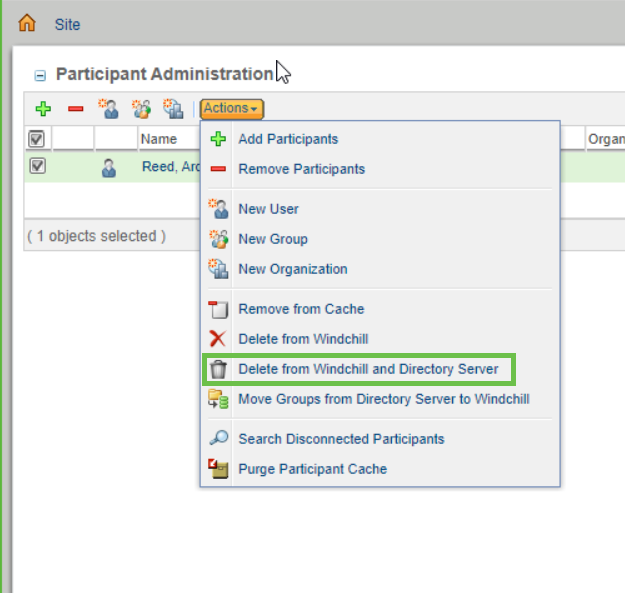Click the Participant Administration heading text
This screenshot has width=625, height=593.
pyautogui.click(x=165, y=74)
